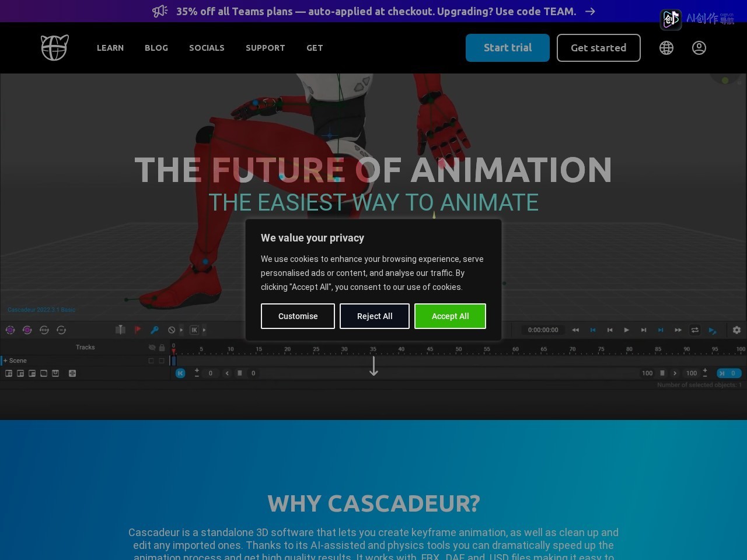Open timeline settings gear
The width and height of the screenshot is (747, 560).
click(x=737, y=330)
